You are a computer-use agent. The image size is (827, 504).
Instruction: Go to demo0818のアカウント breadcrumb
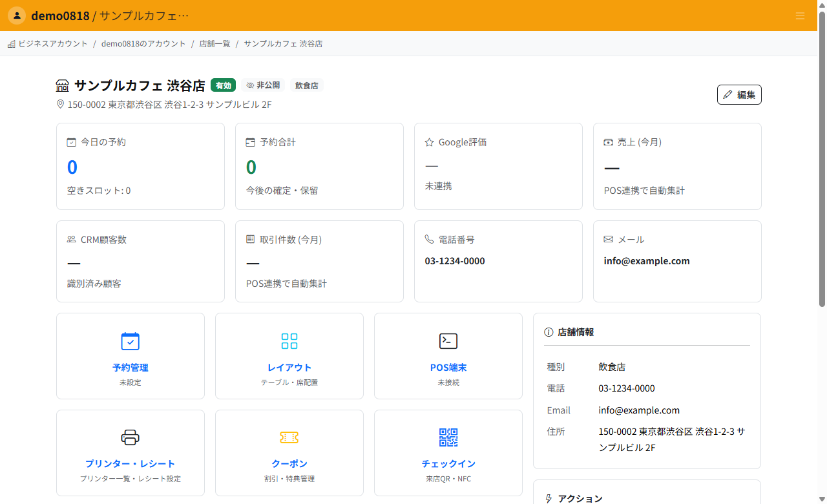[x=143, y=44]
